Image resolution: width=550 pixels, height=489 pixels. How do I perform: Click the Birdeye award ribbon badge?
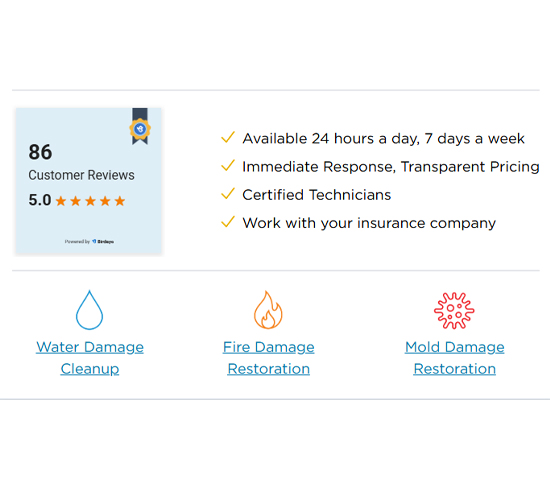(140, 126)
